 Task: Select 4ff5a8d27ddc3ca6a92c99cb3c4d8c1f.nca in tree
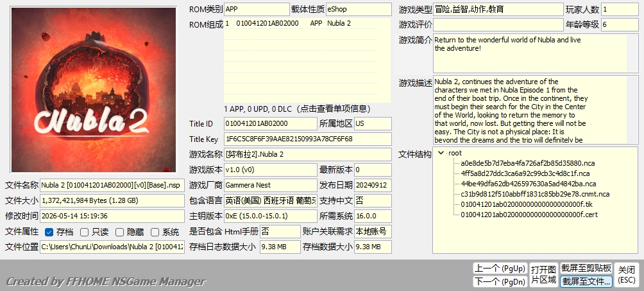coord(525,173)
